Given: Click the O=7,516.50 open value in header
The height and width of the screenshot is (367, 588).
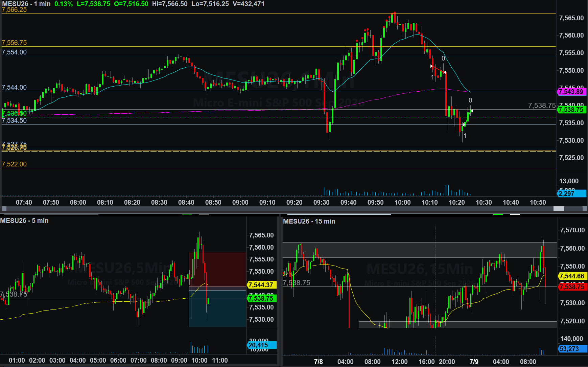Looking at the screenshot, I should [x=131, y=4].
